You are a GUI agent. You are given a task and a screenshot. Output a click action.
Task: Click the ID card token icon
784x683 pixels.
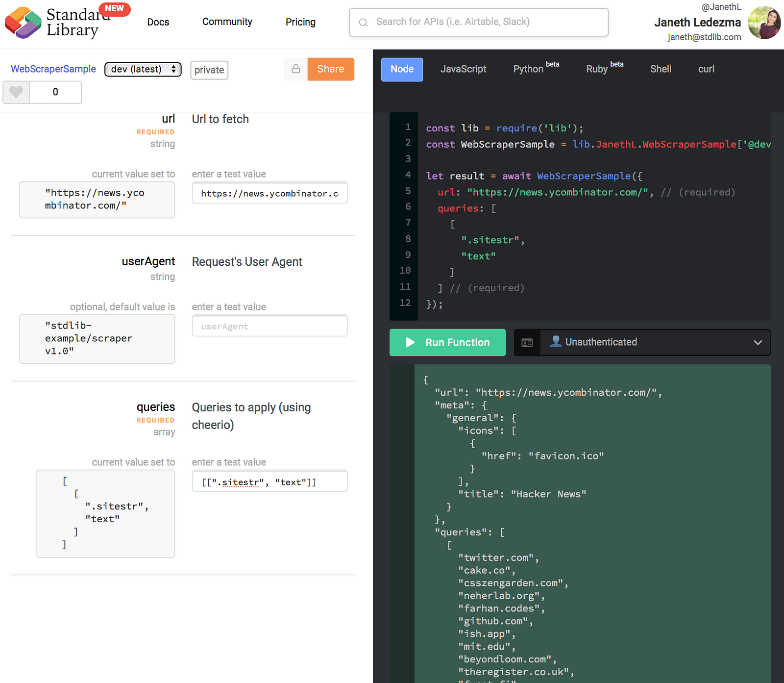pos(527,343)
